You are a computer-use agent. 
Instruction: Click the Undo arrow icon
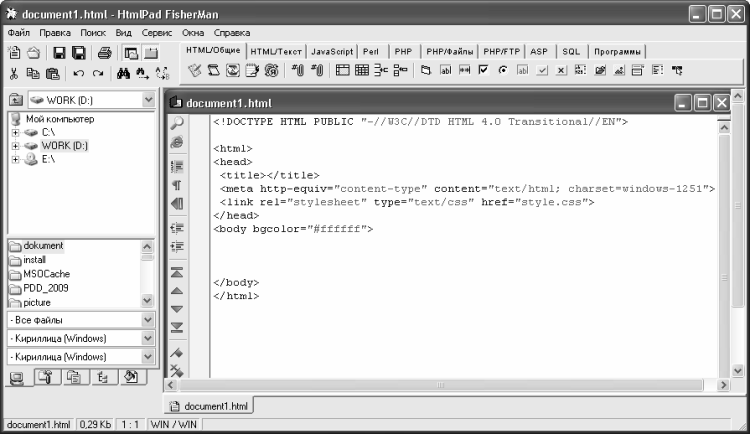(78, 73)
